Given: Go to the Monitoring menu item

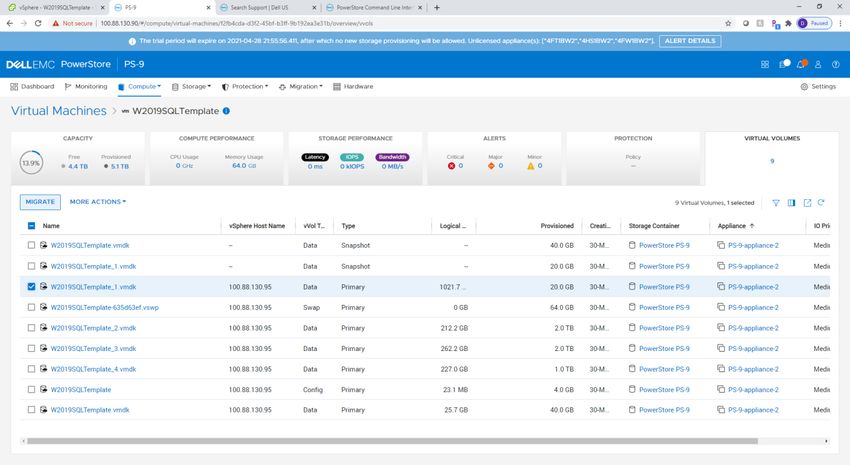Looking at the screenshot, I should pyautogui.click(x=86, y=87).
